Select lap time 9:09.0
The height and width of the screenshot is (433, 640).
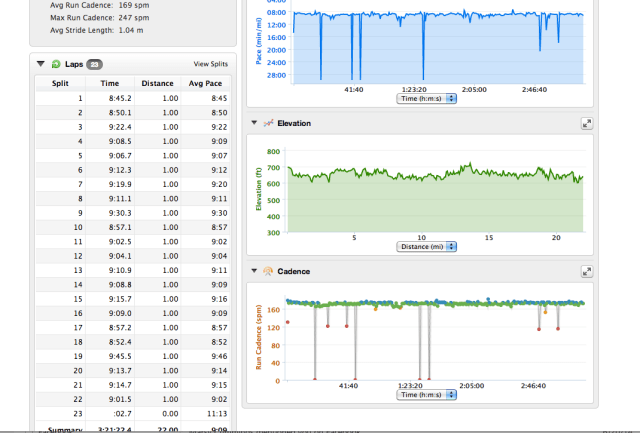pos(120,313)
